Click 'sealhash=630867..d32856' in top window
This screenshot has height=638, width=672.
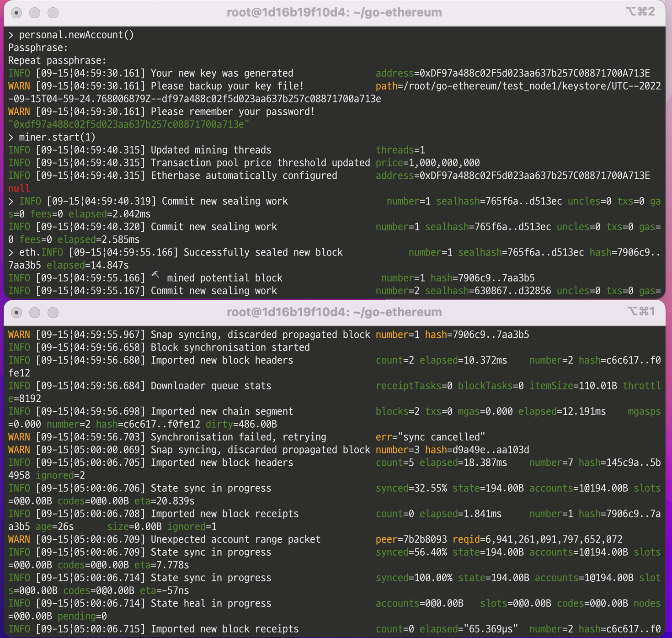click(488, 291)
